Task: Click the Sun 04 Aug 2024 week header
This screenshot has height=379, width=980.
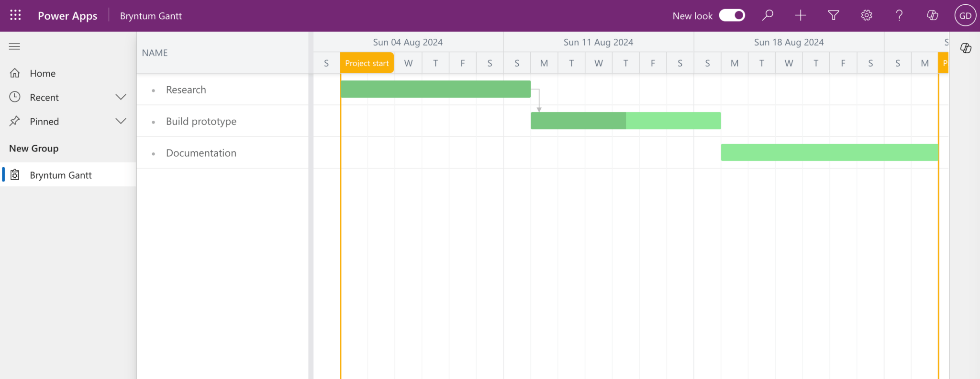Action: (408, 42)
